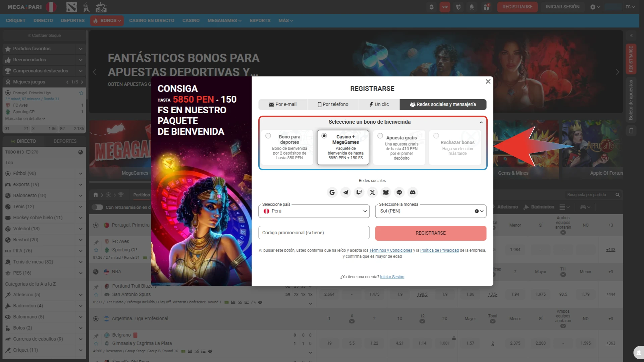Sign up with MetaMask fox icon

pos(386,192)
